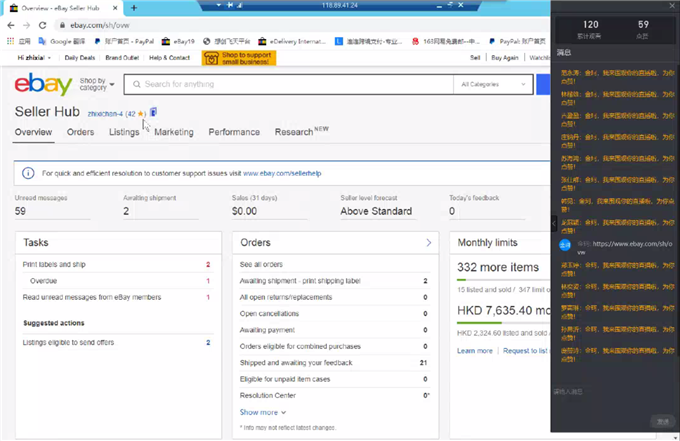The width and height of the screenshot is (680, 441).
Task: Open the Google Translate bookmark
Action: [62, 41]
